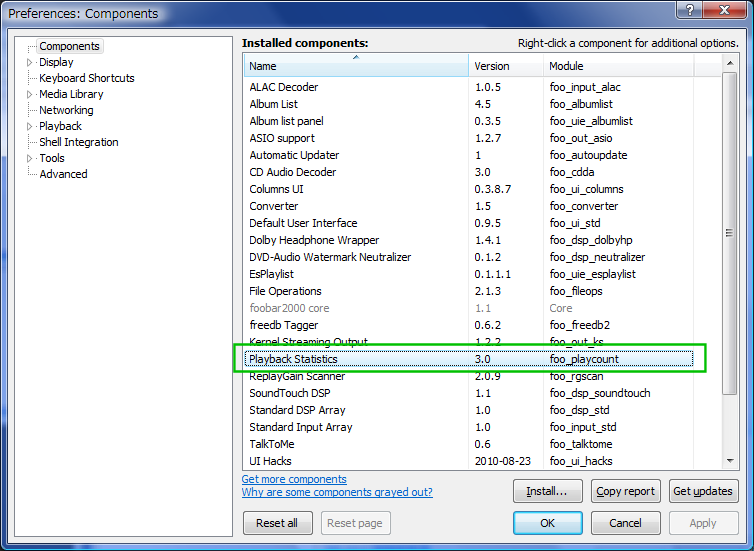Select the EsPlaylist component row
Viewport: 754px width, 551px height.
point(469,274)
